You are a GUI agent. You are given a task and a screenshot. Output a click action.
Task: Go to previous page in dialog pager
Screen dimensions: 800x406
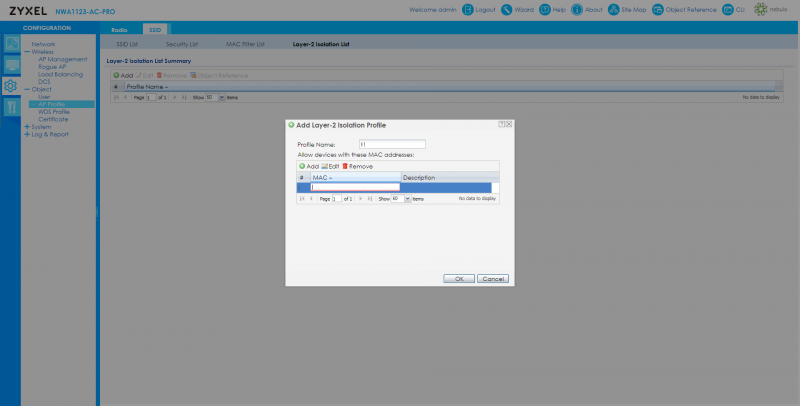(x=311, y=198)
